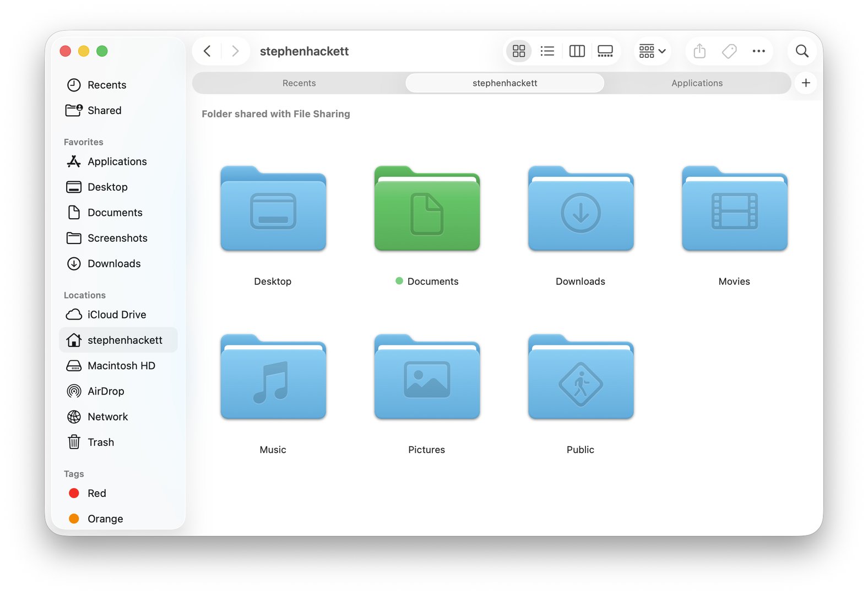Select Desktop in the sidebar Favorites
Viewport: 868px width, 595px height.
point(118,187)
